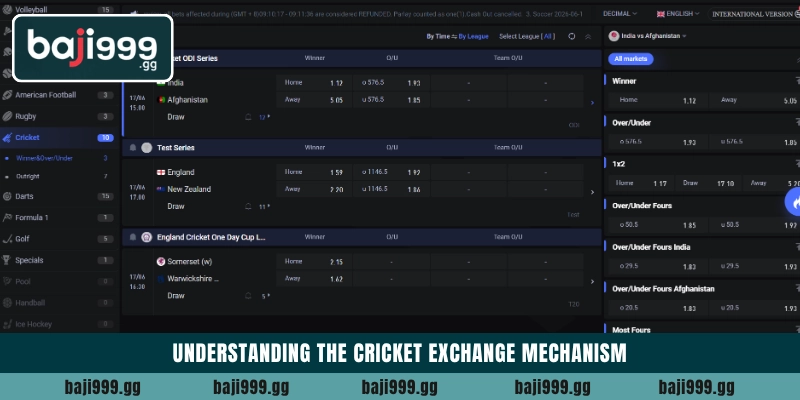Click the Test Series league logo

click(x=147, y=148)
